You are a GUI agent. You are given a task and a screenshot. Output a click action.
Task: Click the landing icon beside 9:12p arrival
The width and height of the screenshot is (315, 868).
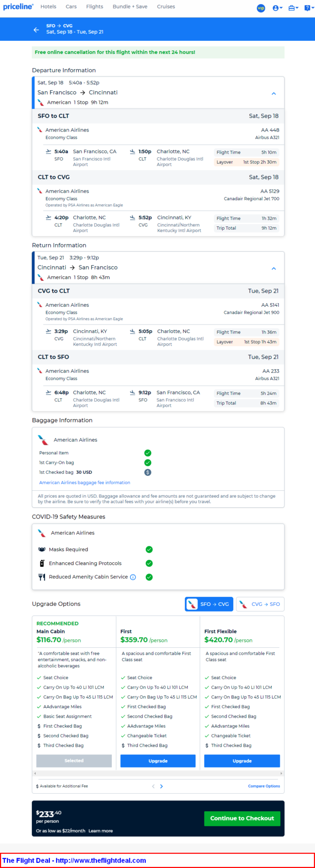click(133, 393)
